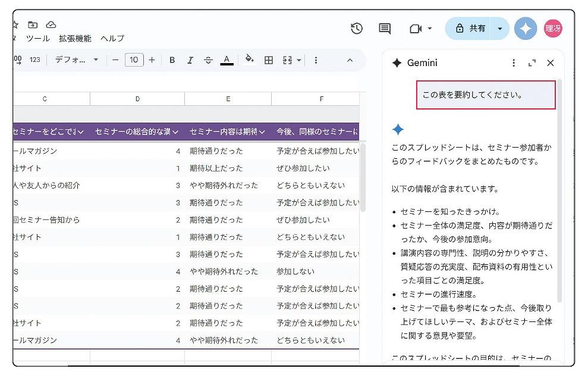The width and height of the screenshot is (588, 375).
Task: Expand the merge cells dropdown
Action: coord(298,60)
